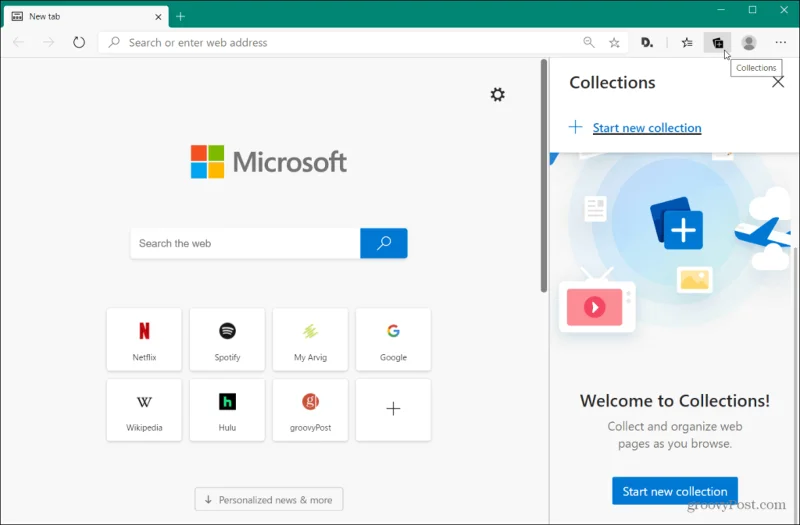Click the blue web search button
800x525 pixels.
click(384, 243)
